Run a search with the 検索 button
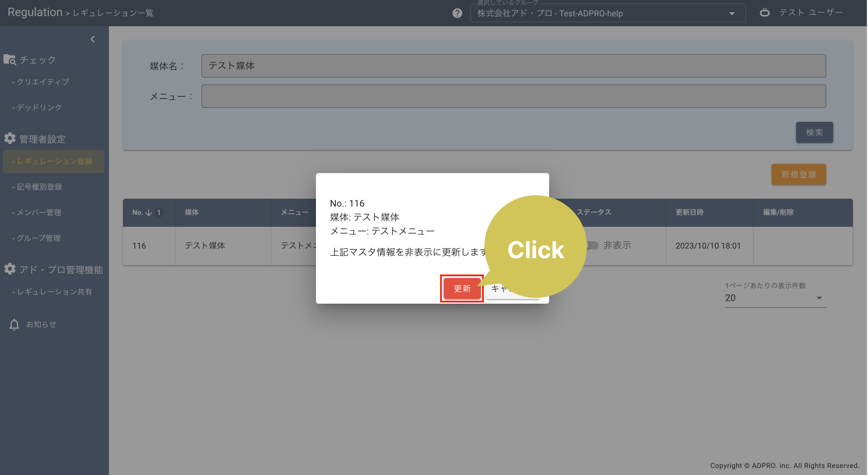 coord(814,132)
